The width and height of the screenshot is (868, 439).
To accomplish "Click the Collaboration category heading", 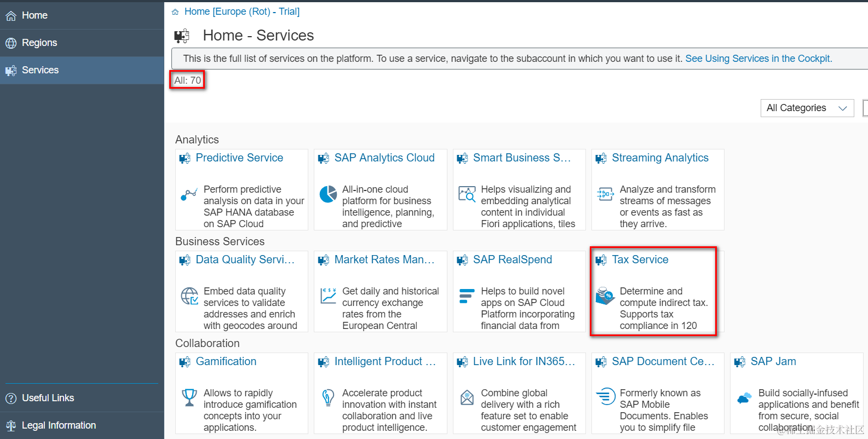I will (x=208, y=343).
